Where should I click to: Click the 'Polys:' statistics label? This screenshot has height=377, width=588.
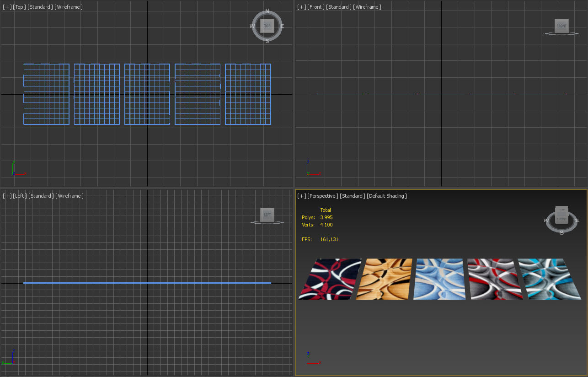[308, 217]
